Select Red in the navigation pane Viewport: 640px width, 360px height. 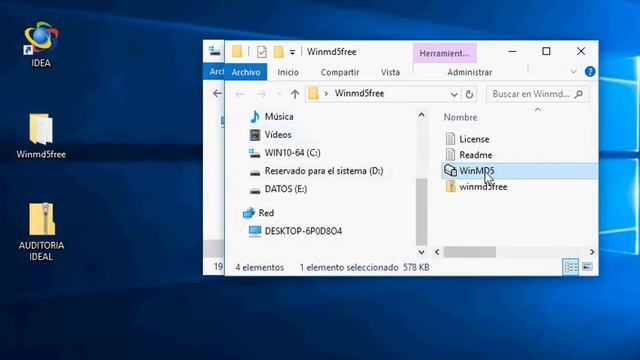(x=266, y=213)
